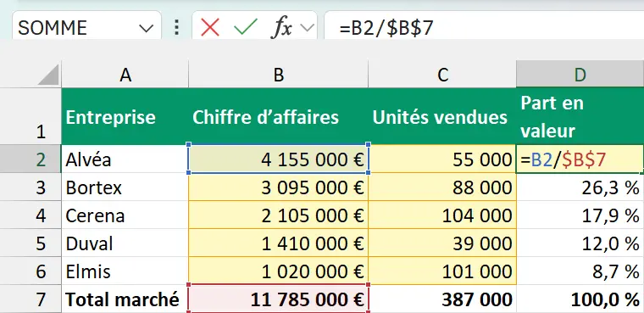The image size is (644, 313).
Task: Select column A header
Action: tap(125, 75)
